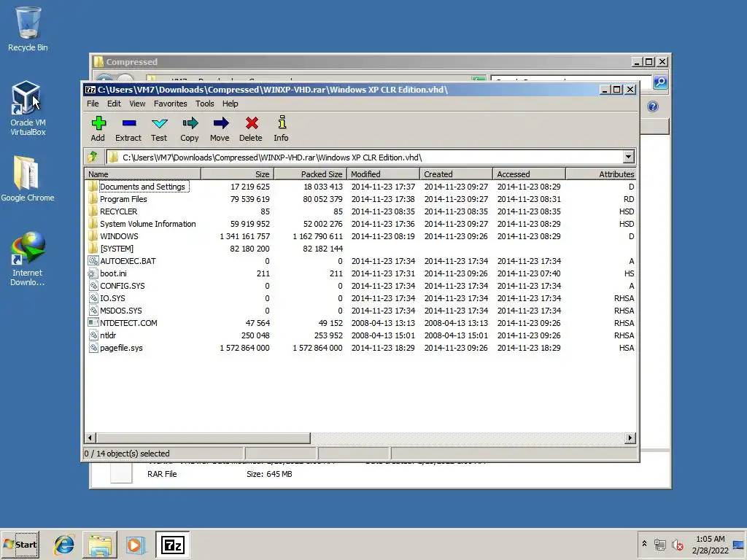Open the Favorites menu

pyautogui.click(x=170, y=104)
